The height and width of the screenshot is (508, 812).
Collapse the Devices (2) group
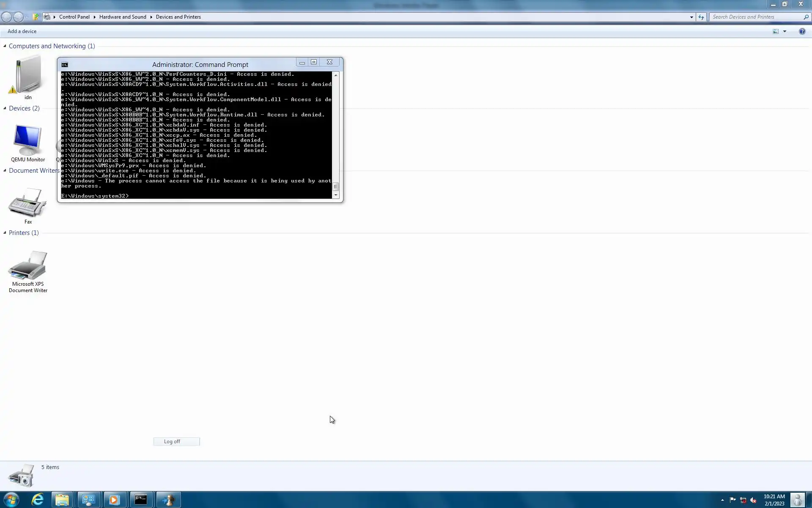(x=5, y=108)
